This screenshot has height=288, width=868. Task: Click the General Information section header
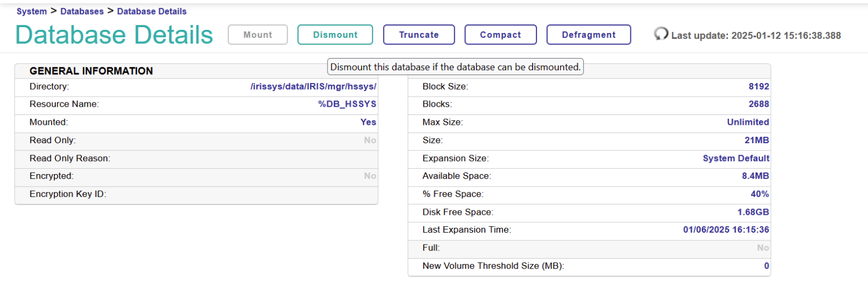(91, 71)
